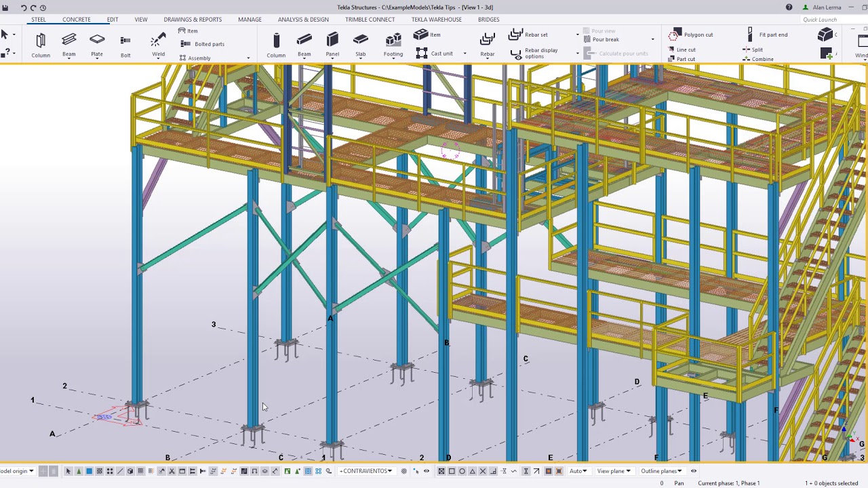Viewport: 868px width, 488px height.
Task: Expand the Rebar set dropdown arrow
Action: pos(578,35)
